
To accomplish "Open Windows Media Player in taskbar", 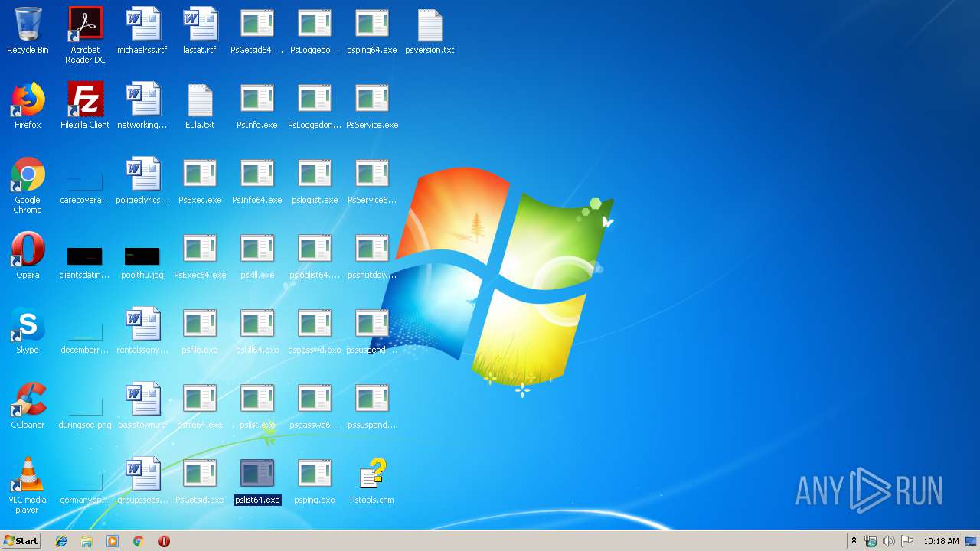I will tap(113, 541).
